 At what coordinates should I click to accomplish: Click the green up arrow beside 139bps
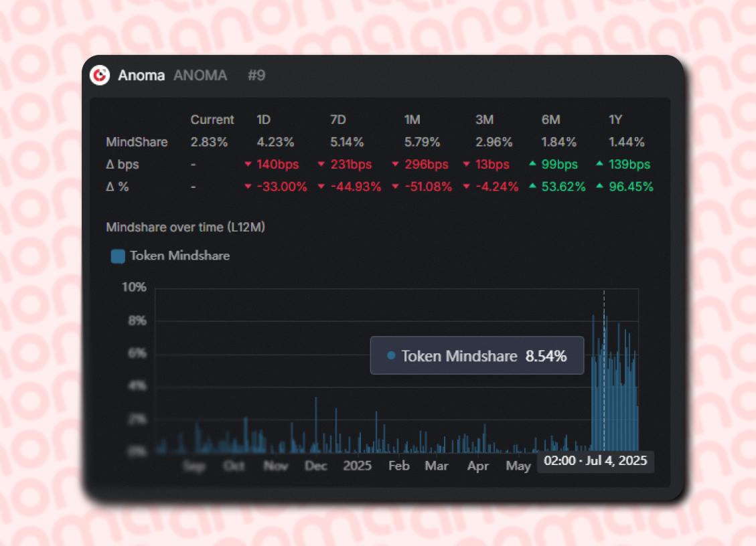pyautogui.click(x=599, y=163)
